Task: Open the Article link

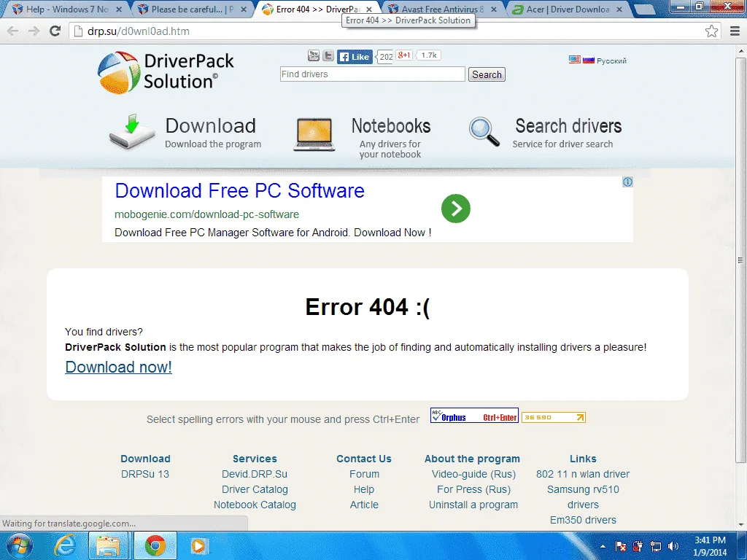Action: tap(364, 505)
